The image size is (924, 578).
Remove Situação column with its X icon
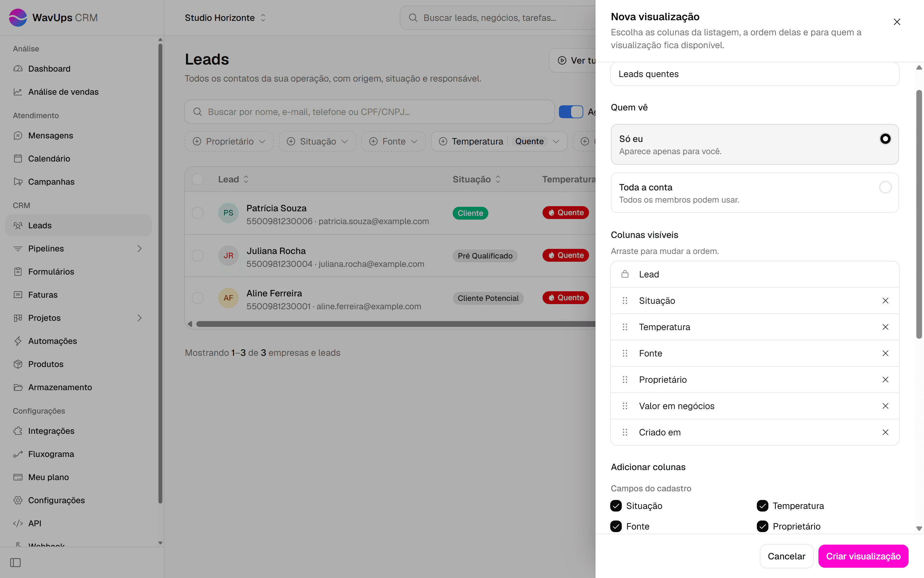point(885,301)
